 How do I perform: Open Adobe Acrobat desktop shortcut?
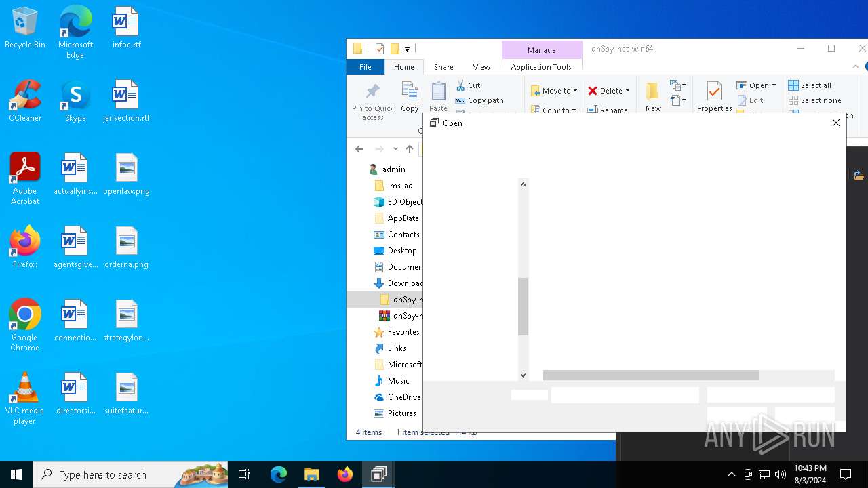(25, 179)
